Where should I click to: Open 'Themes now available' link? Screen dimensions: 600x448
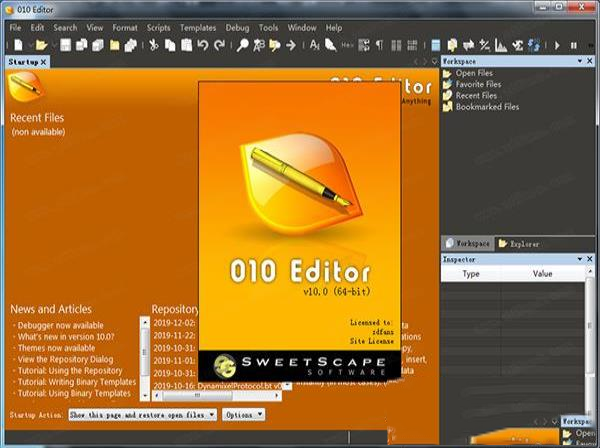(x=56, y=348)
